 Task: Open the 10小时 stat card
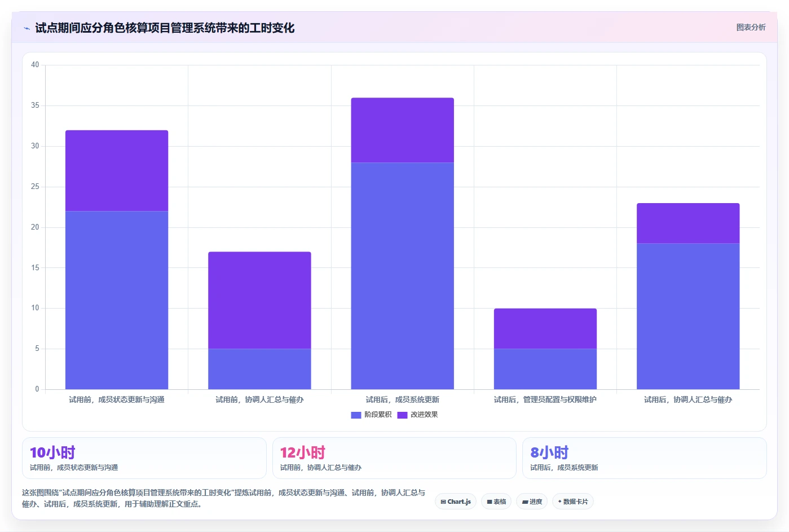pyautogui.click(x=144, y=458)
